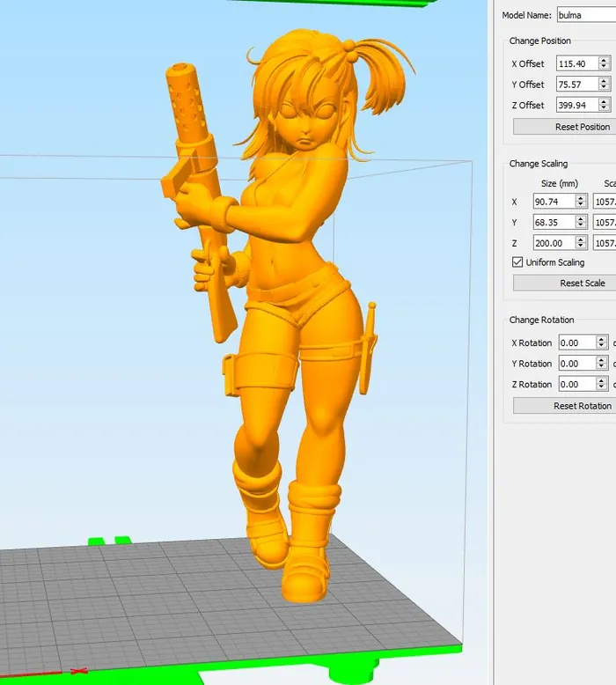Click the Z size spinner arrows
616x685 pixels.
click(581, 243)
